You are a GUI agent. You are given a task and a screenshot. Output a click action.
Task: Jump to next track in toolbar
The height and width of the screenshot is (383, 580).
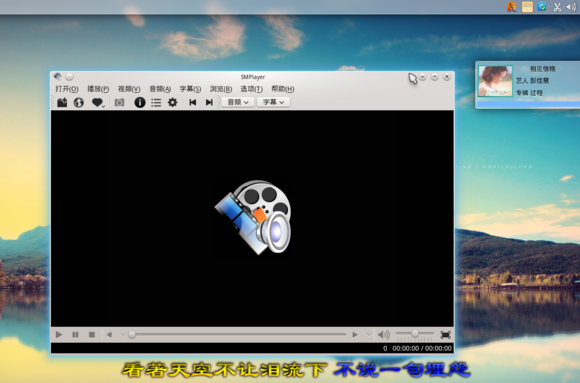pyautogui.click(x=209, y=103)
